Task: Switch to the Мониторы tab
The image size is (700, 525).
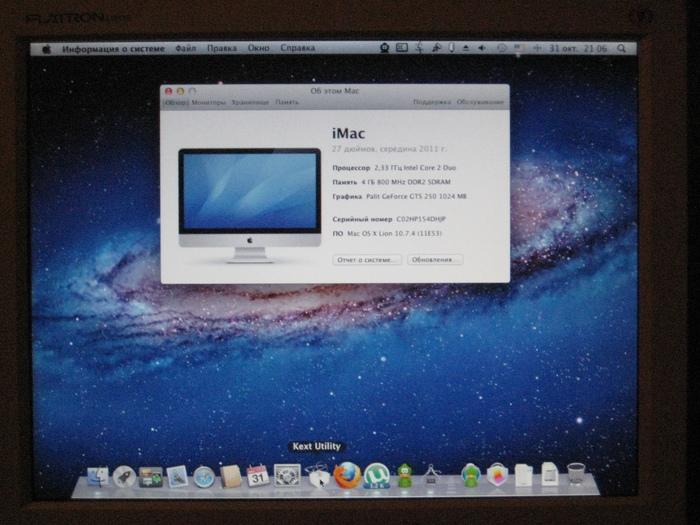Action: tap(208, 103)
